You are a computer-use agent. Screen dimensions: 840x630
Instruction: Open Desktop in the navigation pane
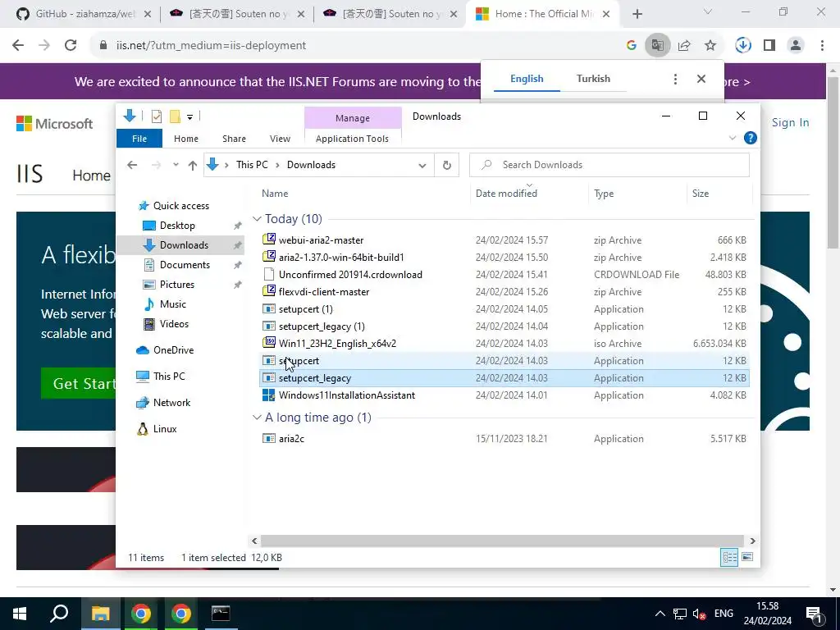point(177,226)
